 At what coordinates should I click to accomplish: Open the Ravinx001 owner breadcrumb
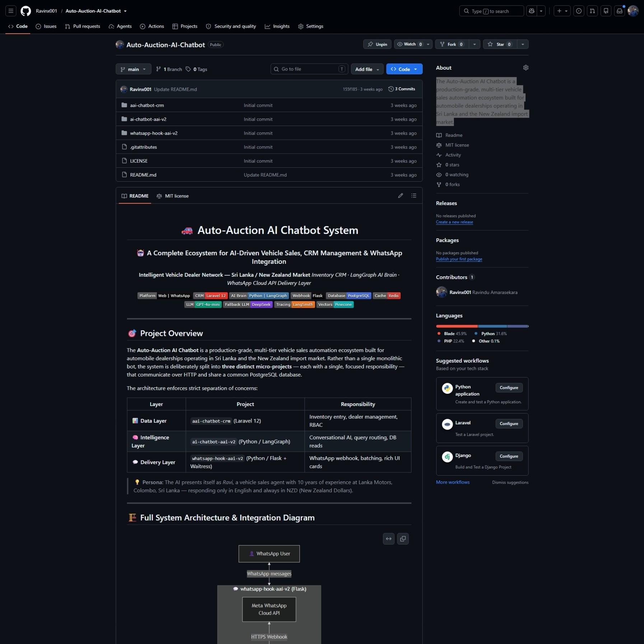pos(46,11)
